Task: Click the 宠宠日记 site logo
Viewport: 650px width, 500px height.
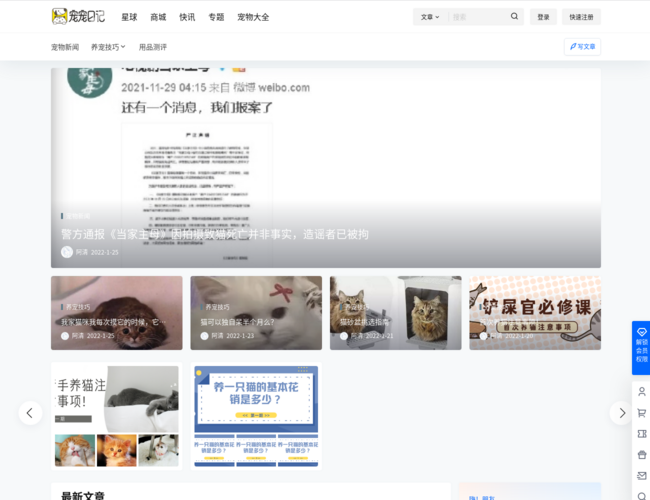Action: (78, 17)
